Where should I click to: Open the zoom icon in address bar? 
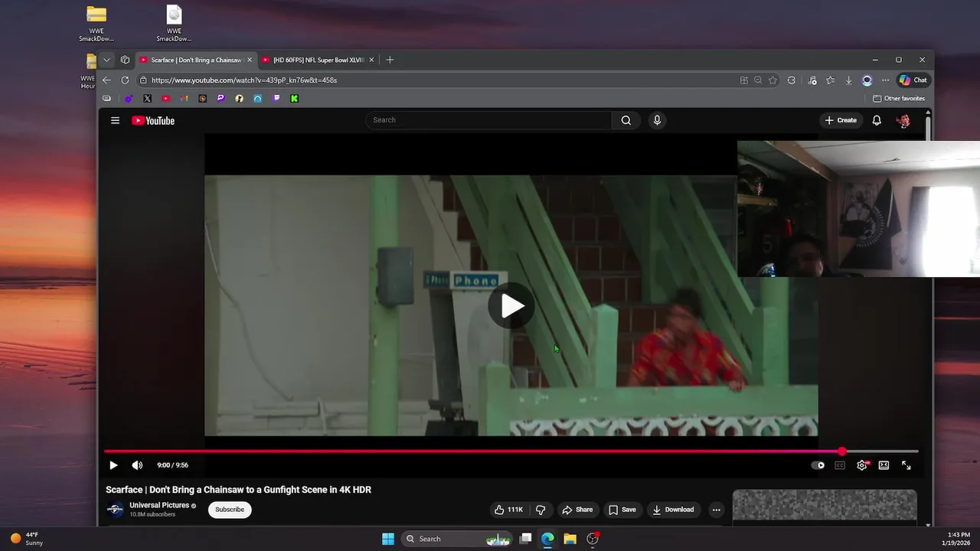[x=758, y=80]
